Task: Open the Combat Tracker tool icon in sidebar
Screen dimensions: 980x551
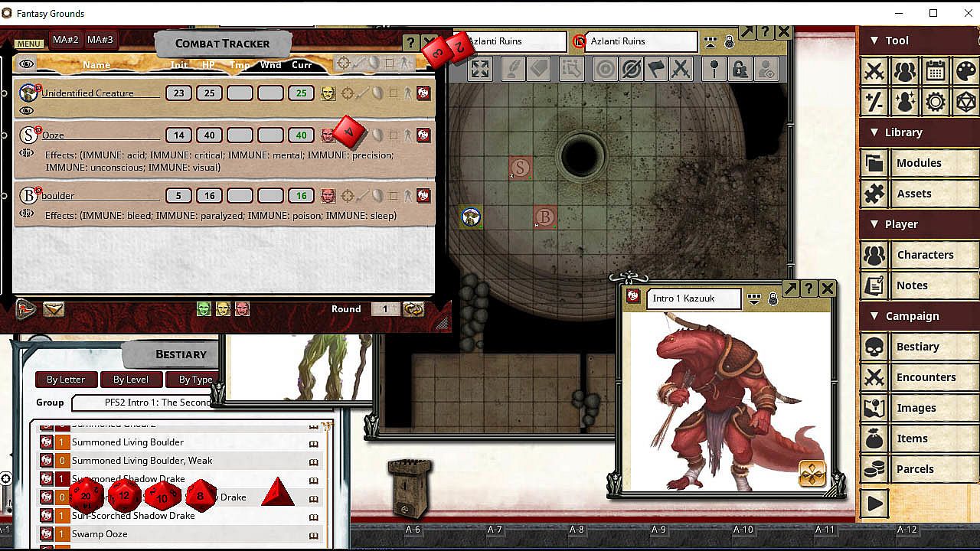Action: (x=874, y=71)
